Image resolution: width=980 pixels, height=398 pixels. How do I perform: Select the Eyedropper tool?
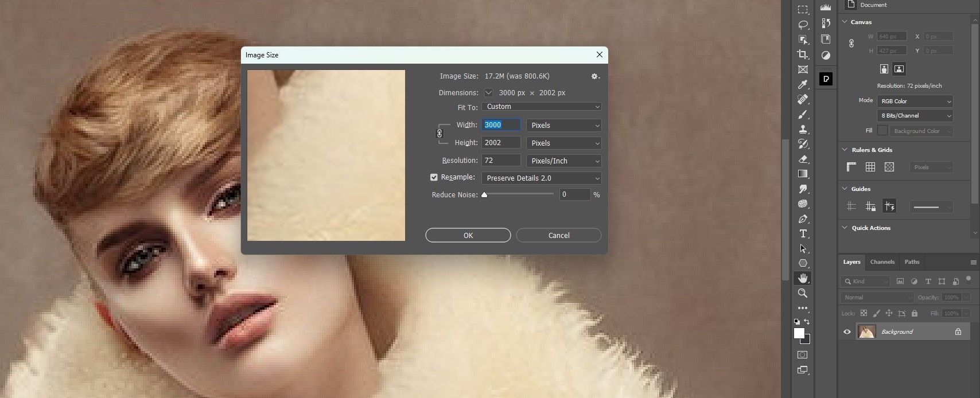tap(803, 84)
